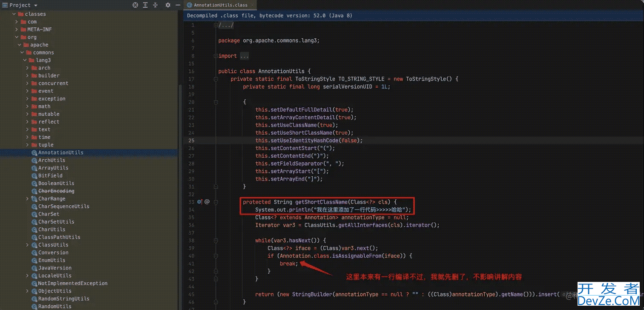Screen dimensions: 644x310
Task: Fold the getShortClassName method at line 33
Action: coord(216,202)
